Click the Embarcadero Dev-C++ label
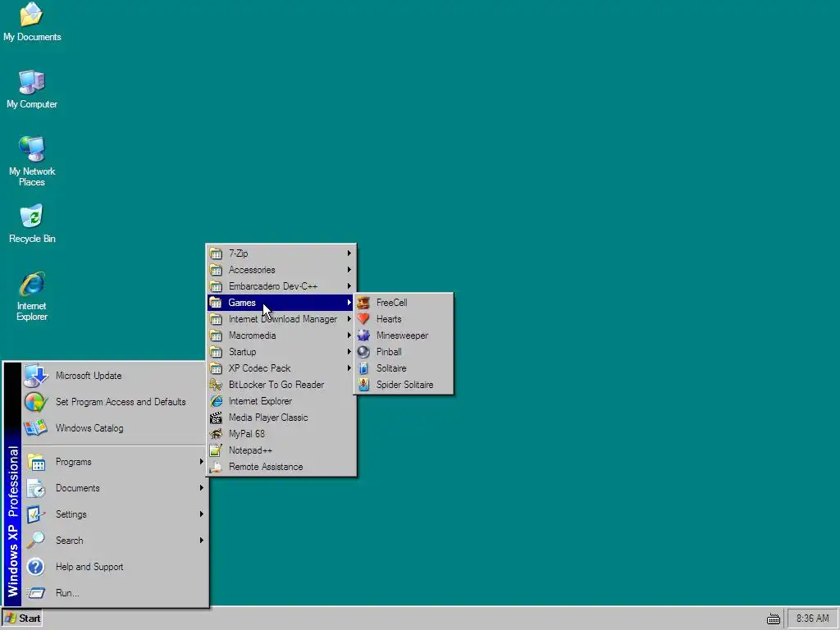Screen dimensions: 840x630 272,286
